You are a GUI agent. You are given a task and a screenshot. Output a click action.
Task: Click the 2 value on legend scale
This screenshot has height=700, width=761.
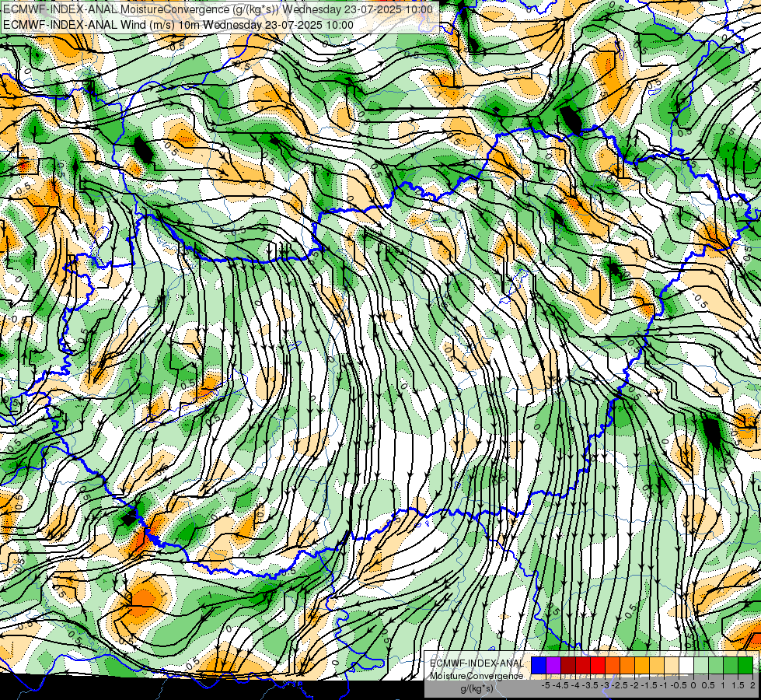[752, 685]
